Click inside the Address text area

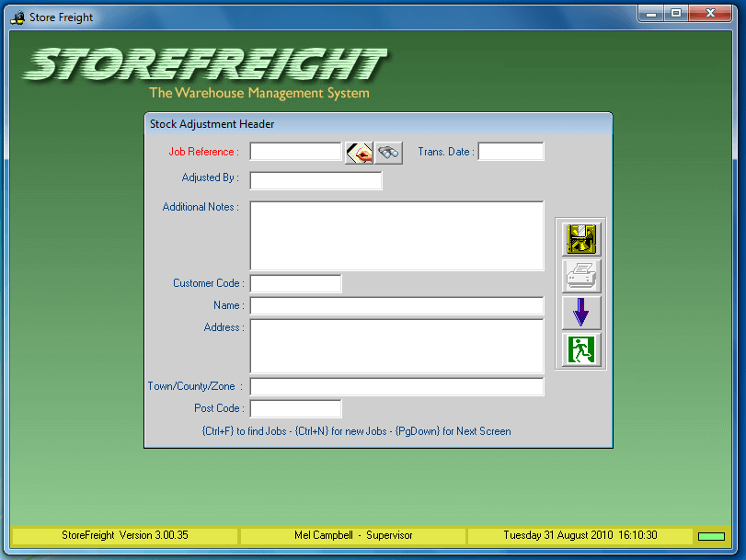(x=396, y=346)
